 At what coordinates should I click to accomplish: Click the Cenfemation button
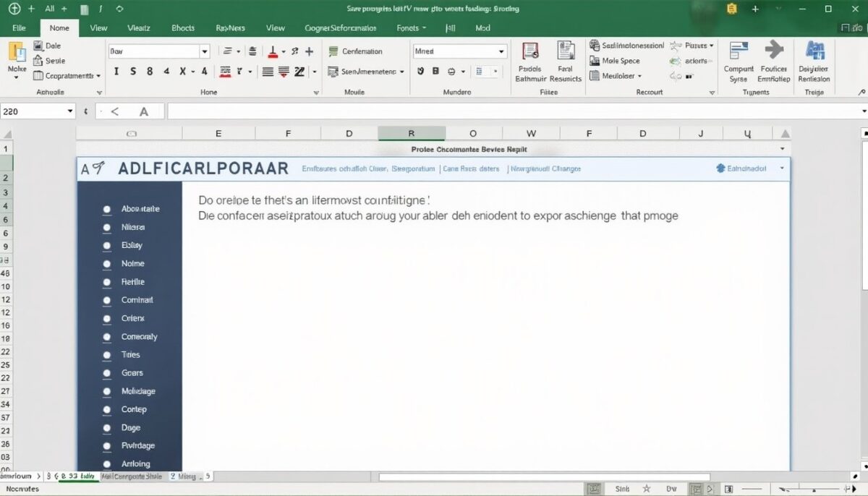(355, 51)
